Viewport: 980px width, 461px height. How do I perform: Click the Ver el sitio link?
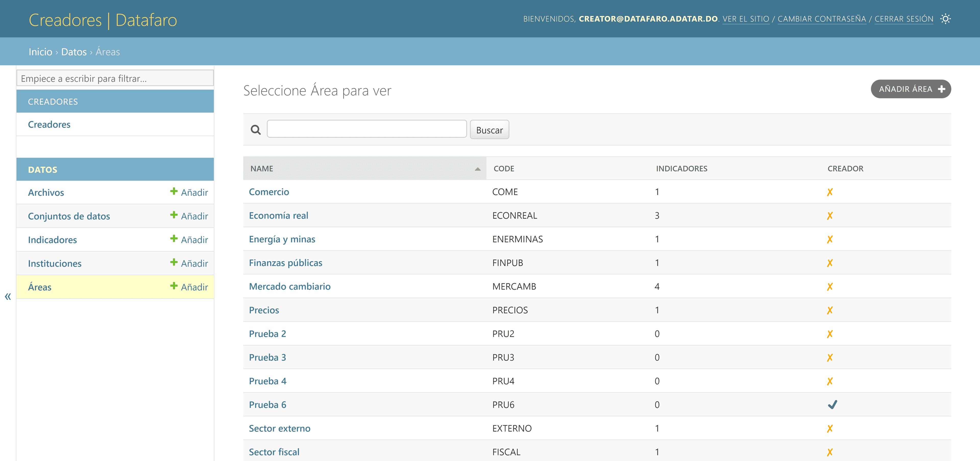pyautogui.click(x=746, y=19)
